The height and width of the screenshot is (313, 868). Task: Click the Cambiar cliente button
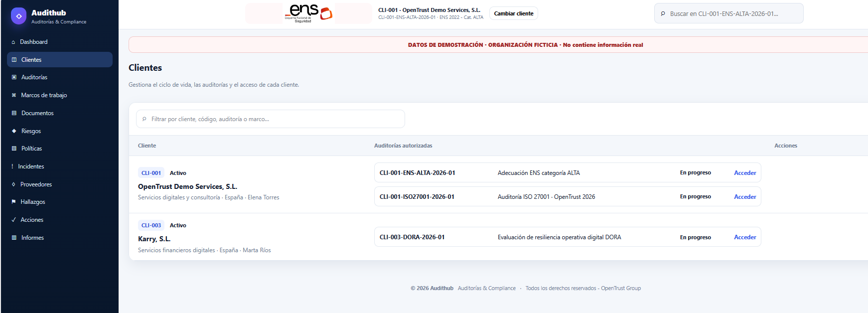pos(514,13)
